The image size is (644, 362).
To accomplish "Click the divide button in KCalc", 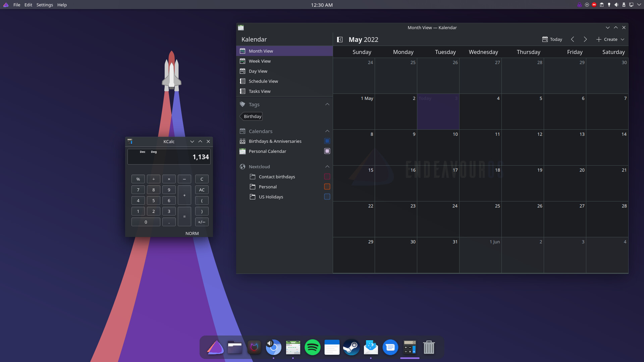I will [x=153, y=179].
